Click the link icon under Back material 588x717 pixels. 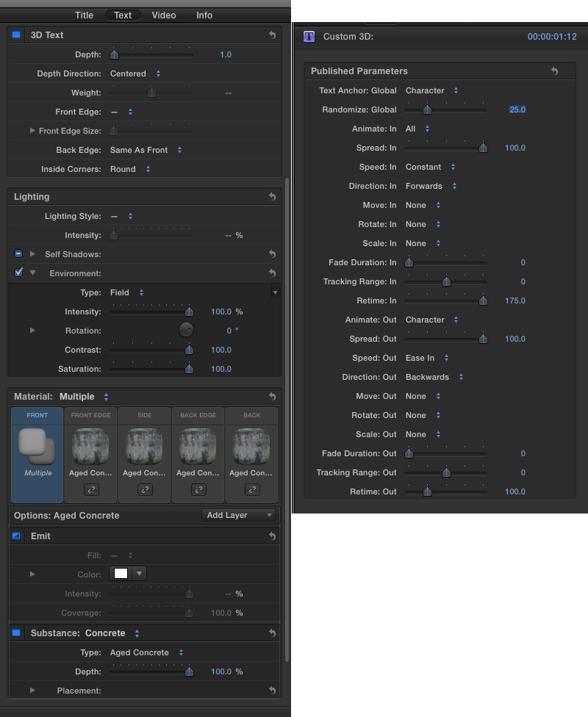[x=252, y=489]
